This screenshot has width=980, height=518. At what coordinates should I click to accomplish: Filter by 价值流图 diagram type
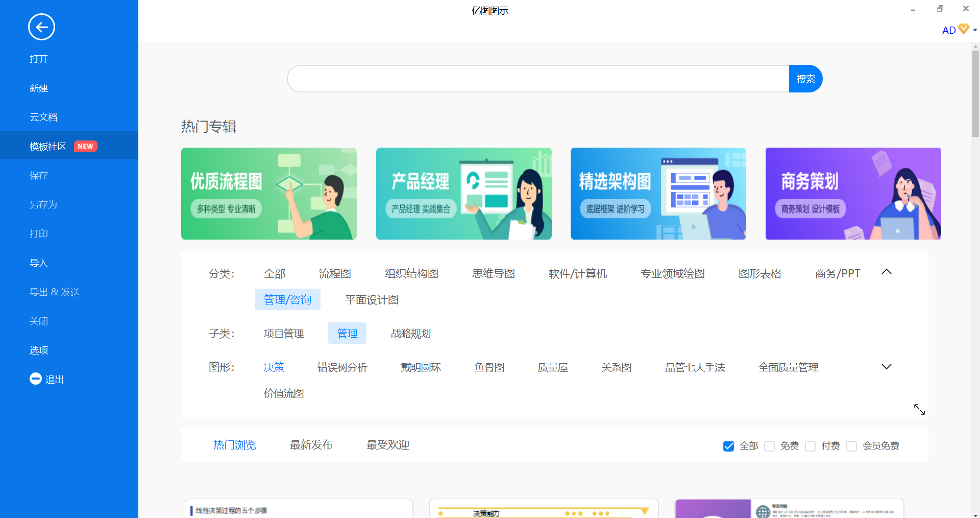[x=284, y=393]
